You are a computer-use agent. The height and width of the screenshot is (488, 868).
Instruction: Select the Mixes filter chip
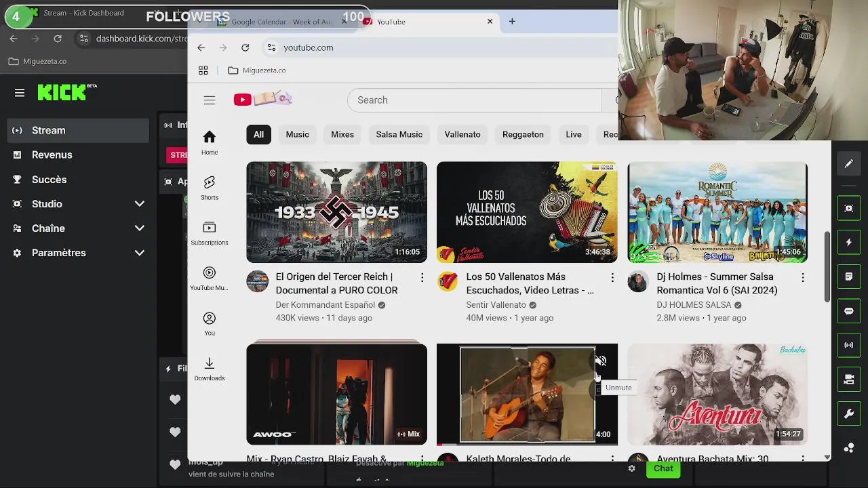342,134
